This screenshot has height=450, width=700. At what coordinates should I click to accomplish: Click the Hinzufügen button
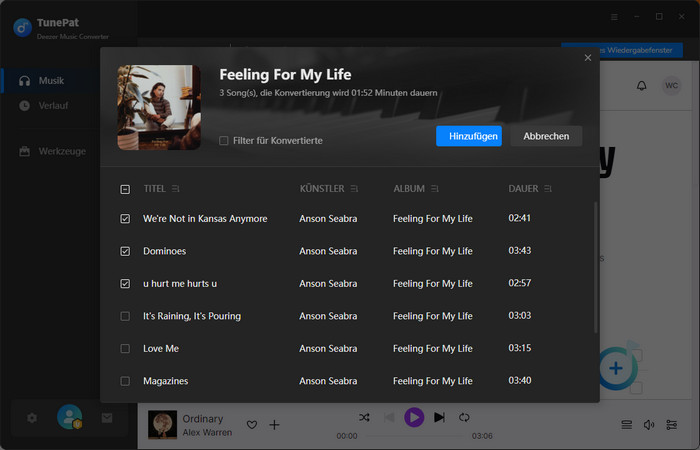click(x=468, y=136)
